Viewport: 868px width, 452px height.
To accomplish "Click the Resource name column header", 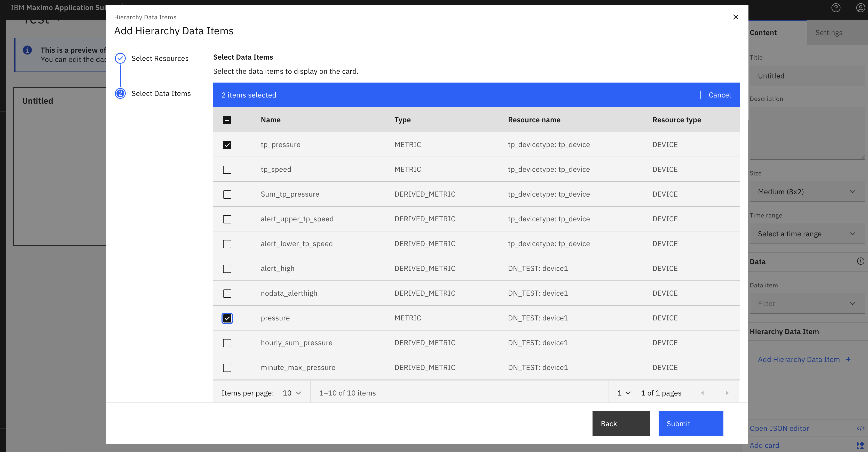I will pyautogui.click(x=534, y=120).
